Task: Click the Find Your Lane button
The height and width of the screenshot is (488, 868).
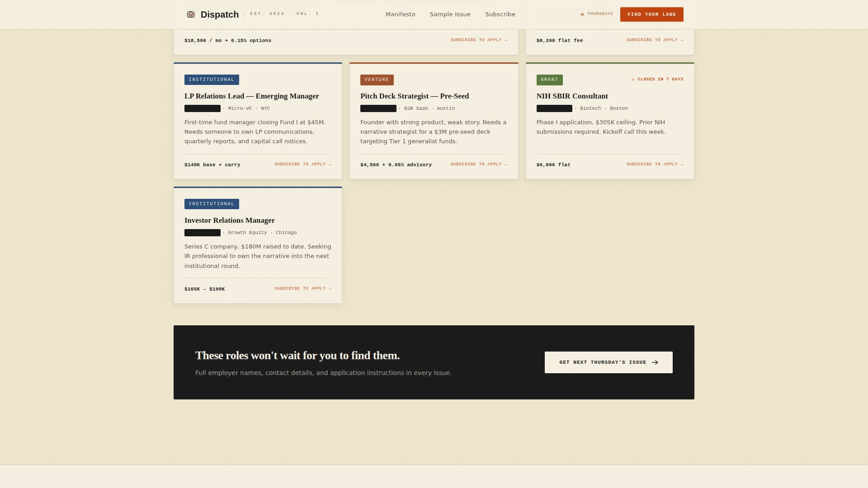Action: (x=651, y=14)
